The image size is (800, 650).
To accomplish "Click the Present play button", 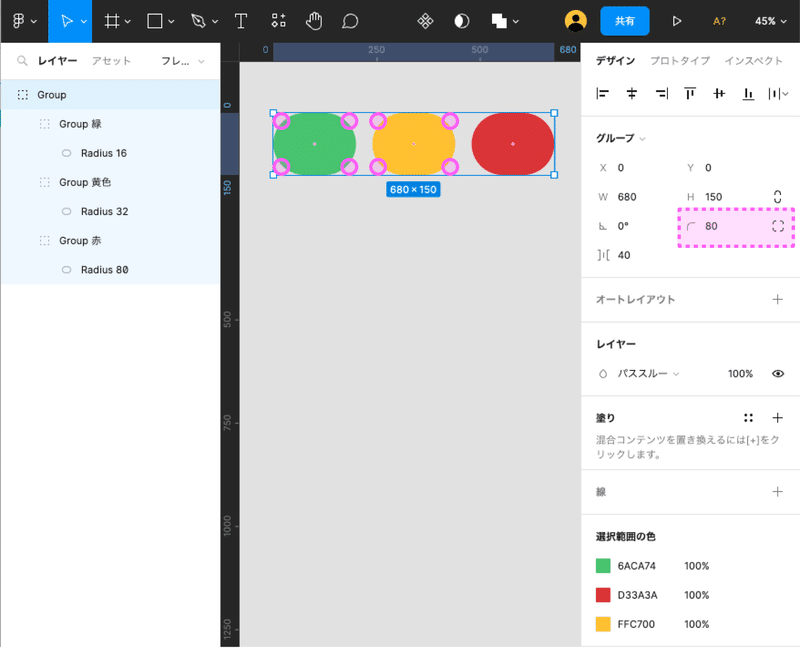I will coord(677,21).
